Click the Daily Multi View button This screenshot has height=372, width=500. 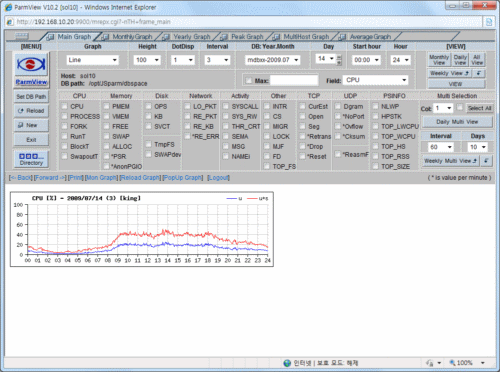pos(457,122)
